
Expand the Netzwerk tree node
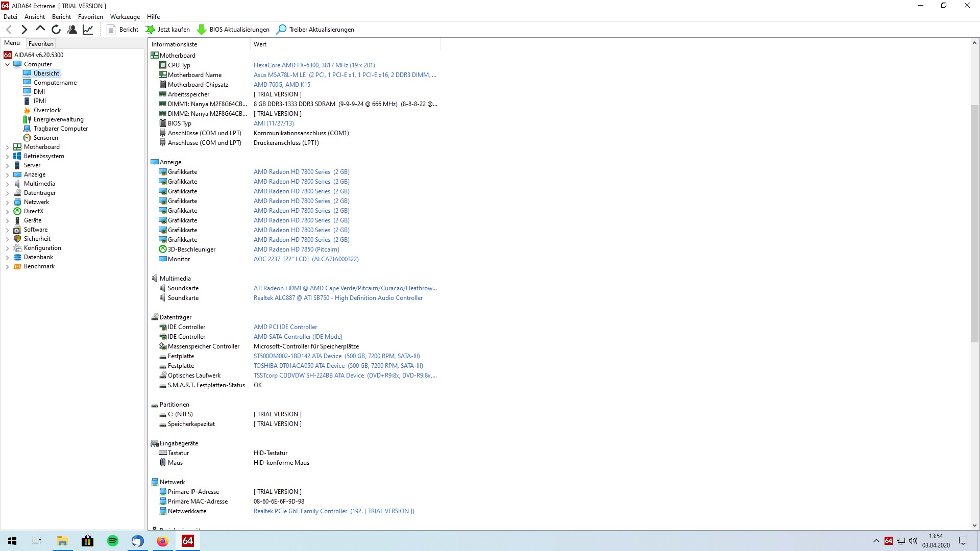[7, 203]
